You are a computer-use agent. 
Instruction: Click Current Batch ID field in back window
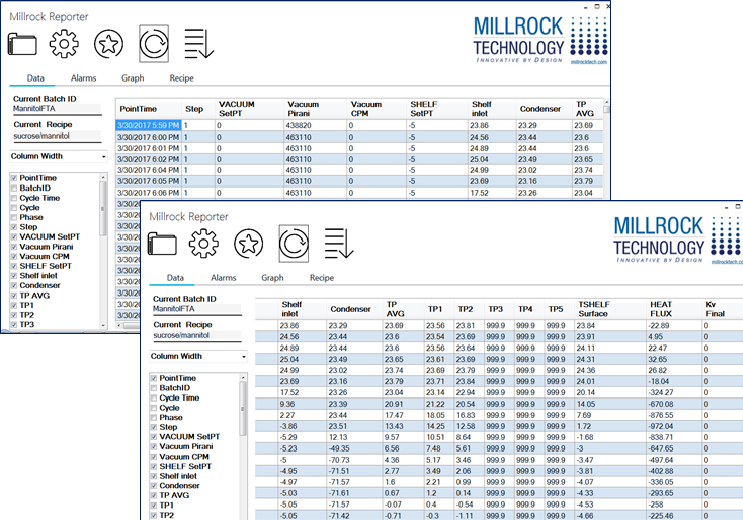[x=57, y=109]
